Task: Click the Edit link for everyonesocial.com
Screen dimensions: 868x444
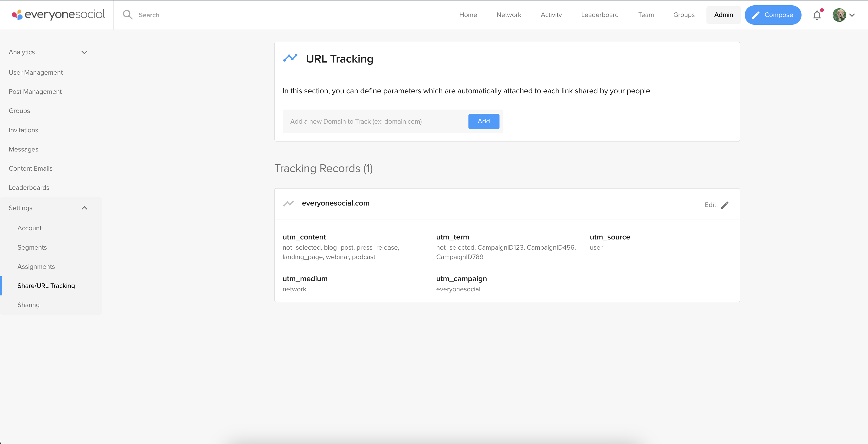Action: click(710, 205)
